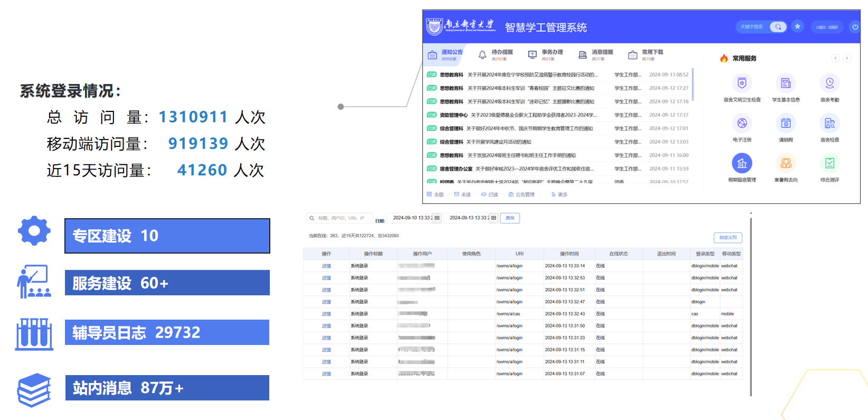Open the notice dated 2024-09-13 08:52
Viewport: 868px width, 420px height.
click(558, 75)
